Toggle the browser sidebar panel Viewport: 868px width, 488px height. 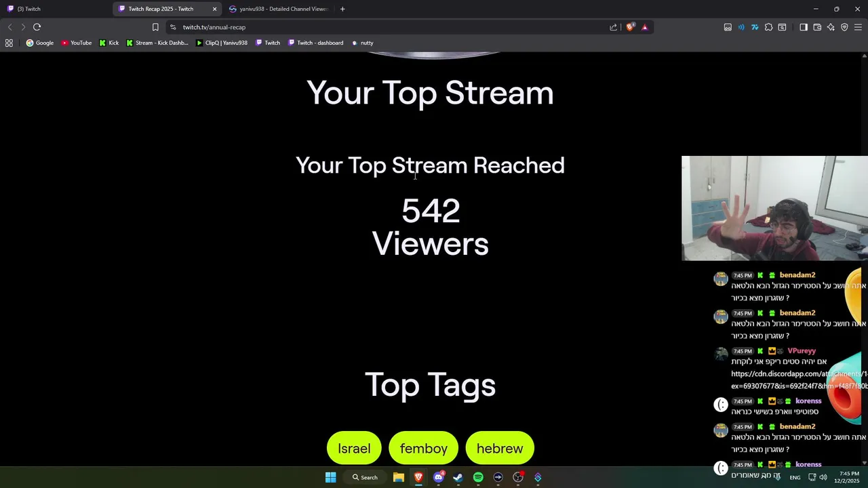click(804, 27)
